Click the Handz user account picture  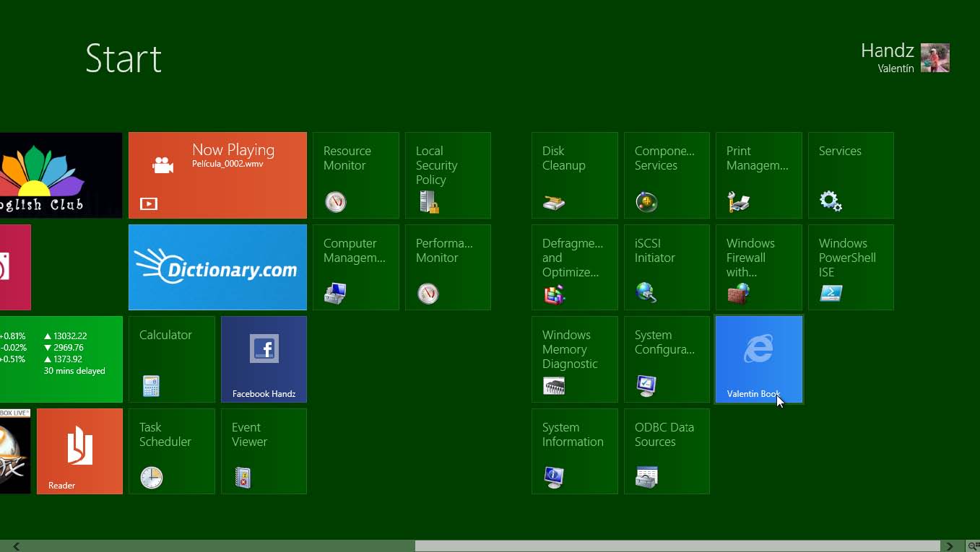pyautogui.click(x=935, y=58)
